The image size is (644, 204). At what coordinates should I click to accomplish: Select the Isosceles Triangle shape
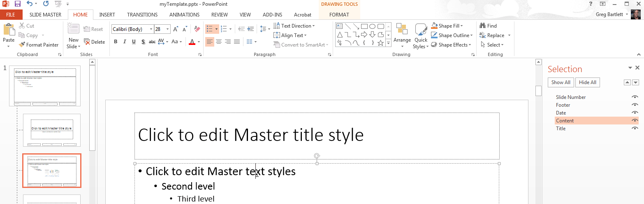point(340,34)
